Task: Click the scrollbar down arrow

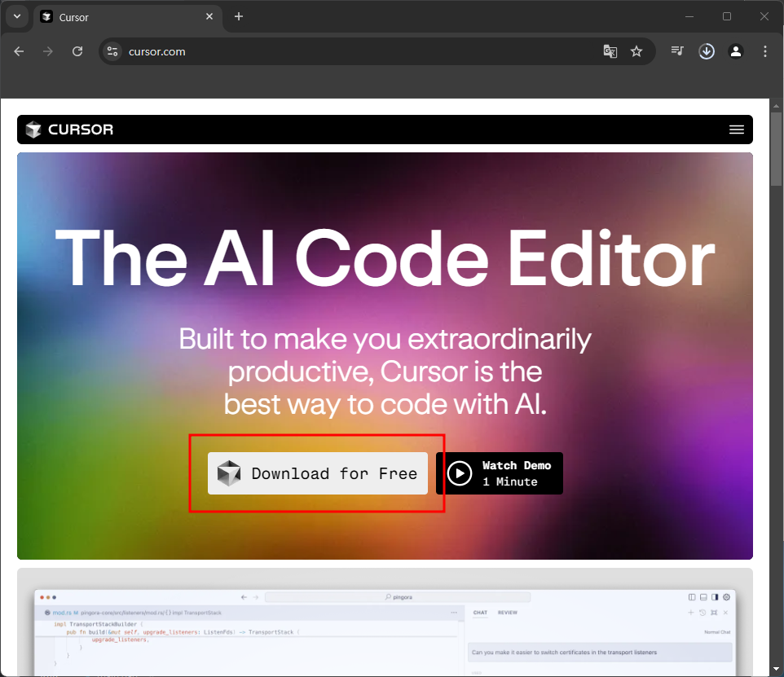Action: (776, 669)
